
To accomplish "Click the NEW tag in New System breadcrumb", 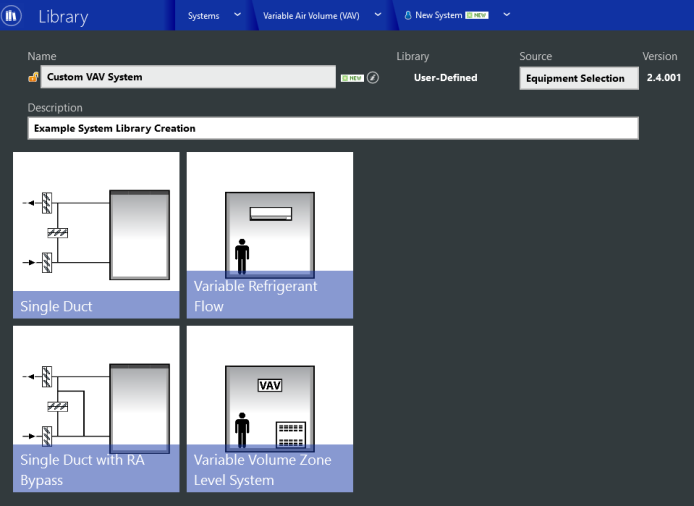I will pyautogui.click(x=477, y=15).
